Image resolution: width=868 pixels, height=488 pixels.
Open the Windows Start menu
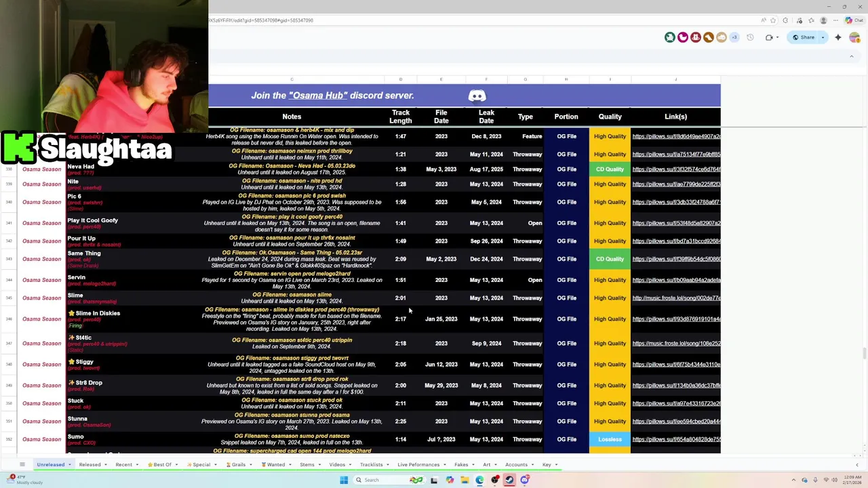(344, 480)
